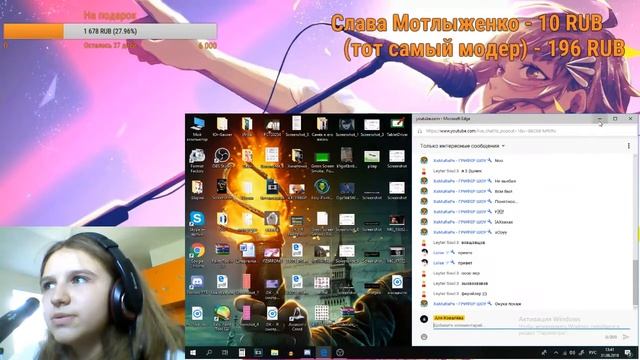Image resolution: width=640 pixels, height=360 pixels.
Task: Open the Только интересные сообщения dropdown
Action: coord(462,146)
